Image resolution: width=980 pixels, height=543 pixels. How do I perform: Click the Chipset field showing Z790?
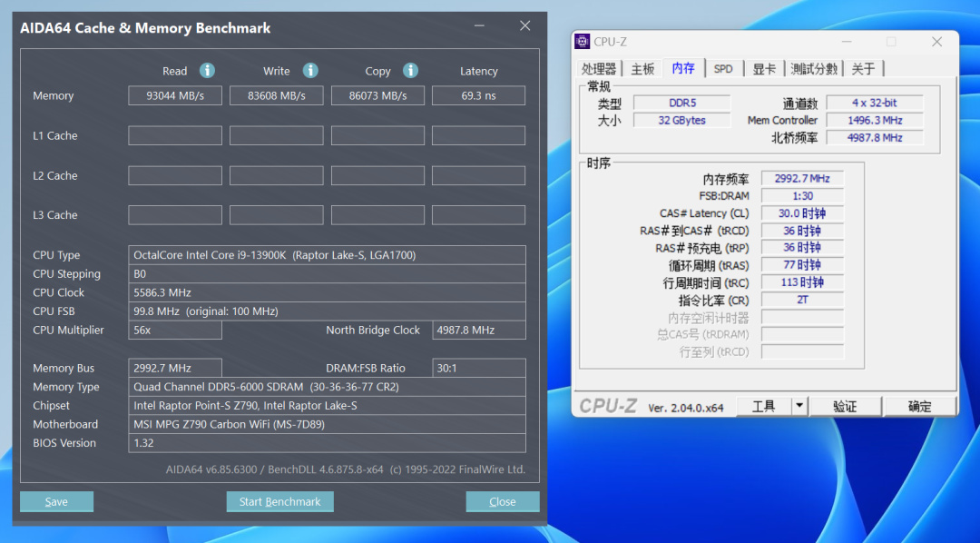tap(327, 405)
